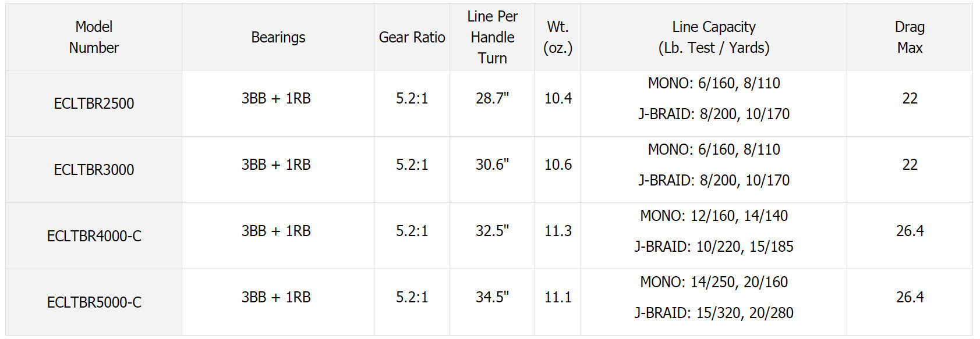Click the ECLTBR3000 model cell
Screen dimensions: 980x339
point(94,170)
